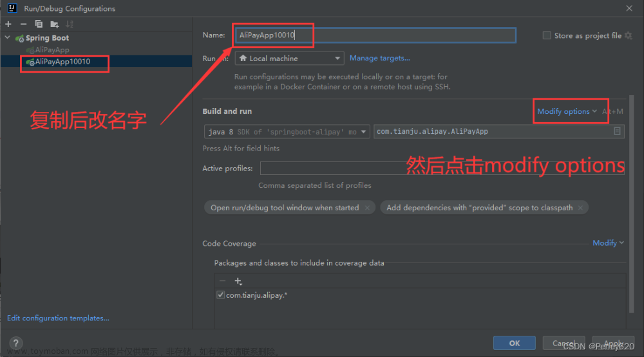Click 'Comma separated list of profiles' hint
This screenshot has width=644, height=357.
315,185
